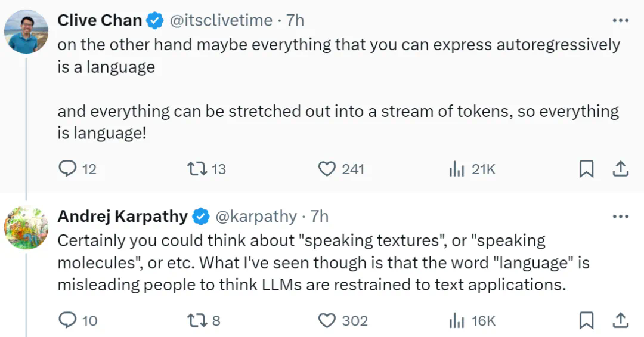Reply to Andrej Karpathy's tweet
This screenshot has height=337, width=644.
pos(67,321)
